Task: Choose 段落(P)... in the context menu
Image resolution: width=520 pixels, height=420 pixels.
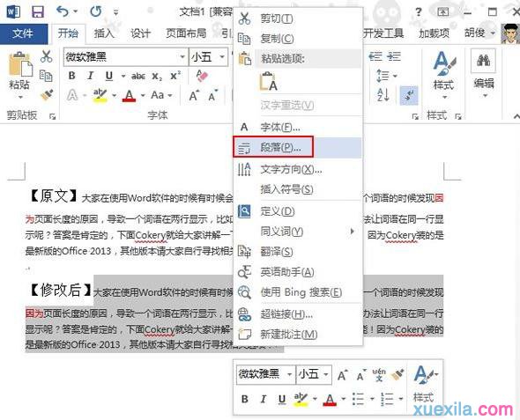Action: tap(298, 147)
